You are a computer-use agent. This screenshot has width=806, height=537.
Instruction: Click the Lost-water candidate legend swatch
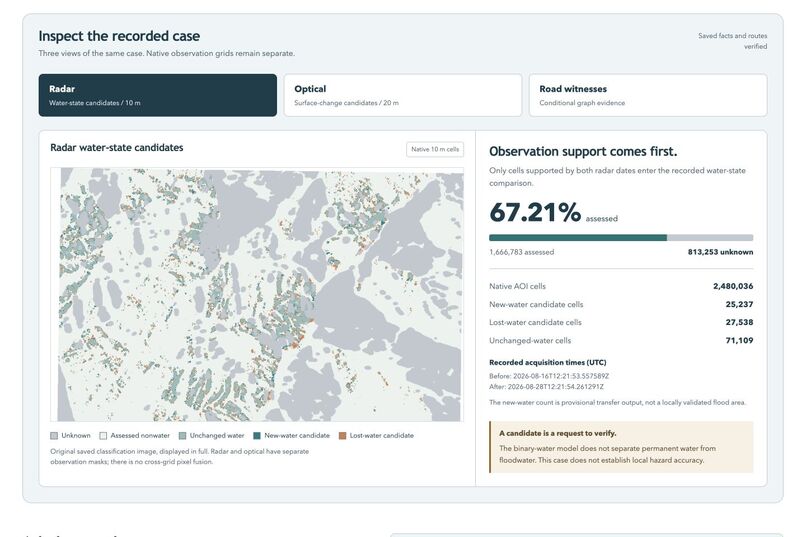coord(342,436)
